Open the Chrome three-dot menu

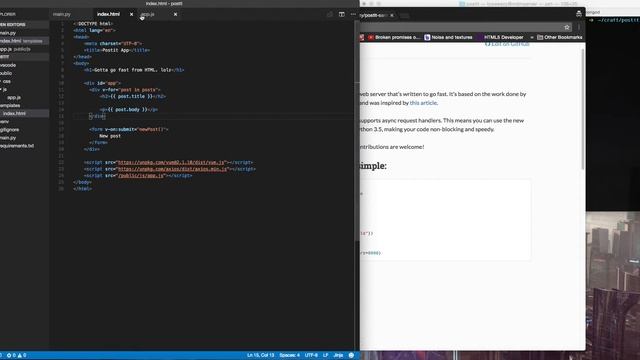(579, 27)
